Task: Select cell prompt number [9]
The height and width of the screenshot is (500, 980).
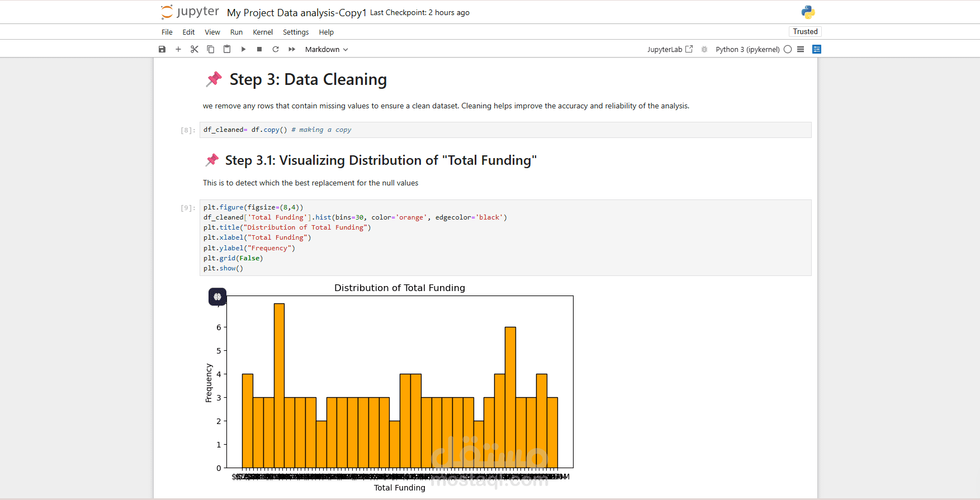Action: (x=188, y=208)
